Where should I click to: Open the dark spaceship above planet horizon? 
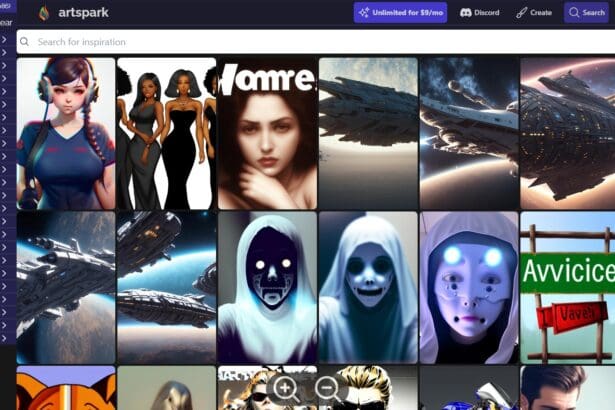point(568,133)
